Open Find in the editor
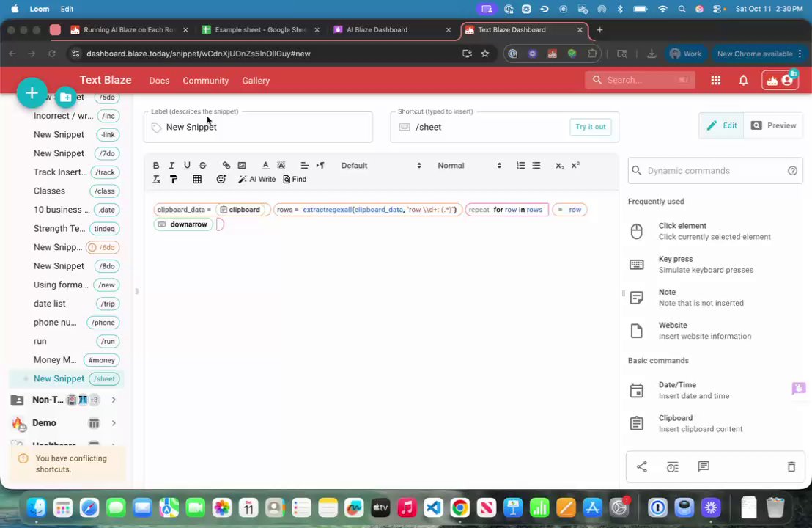This screenshot has width=812, height=528. tap(295, 179)
